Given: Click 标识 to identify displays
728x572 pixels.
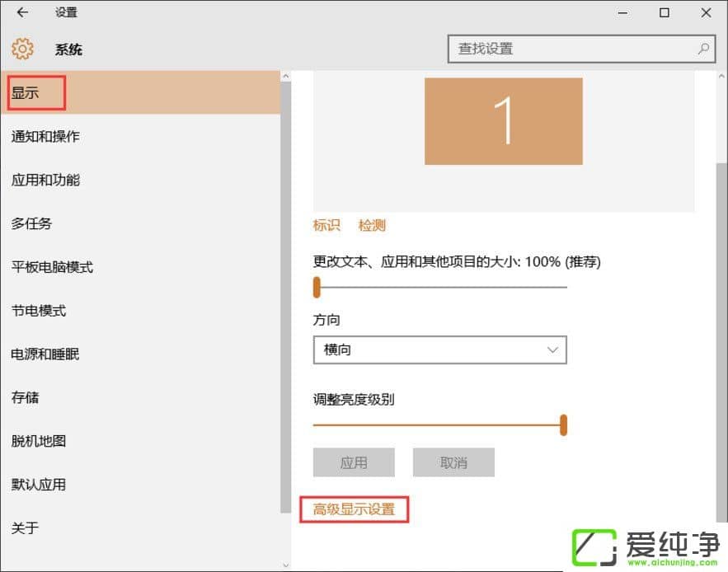Looking at the screenshot, I should [x=326, y=225].
